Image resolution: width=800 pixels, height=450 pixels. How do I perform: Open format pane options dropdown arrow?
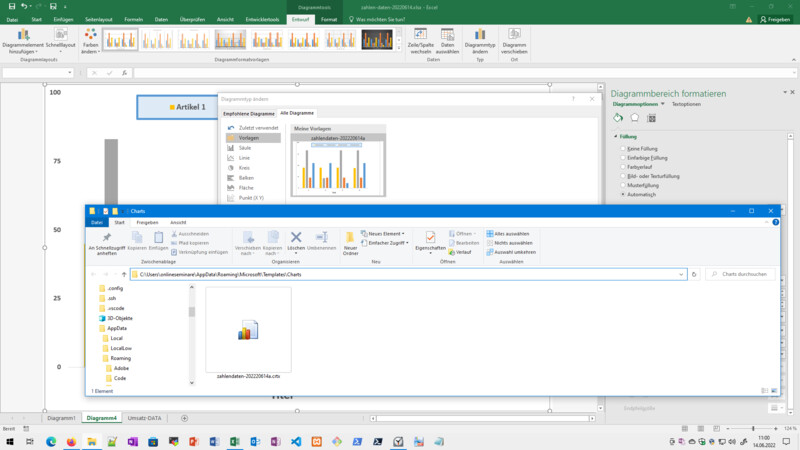coord(785,92)
